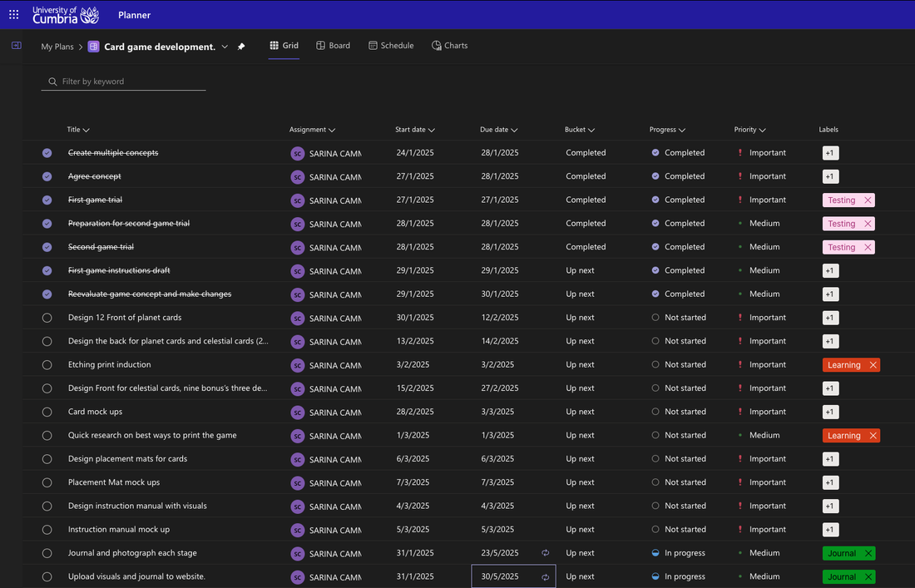This screenshot has height=588, width=915.
Task: Expand plan options chevron next to plan name
Action: [225, 47]
